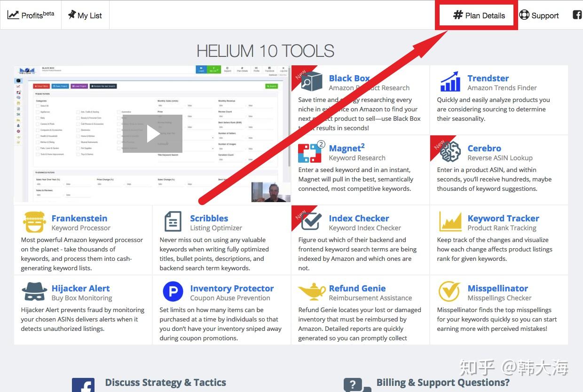
Task: Click the Inventory Protector P icon
Action: (173, 292)
